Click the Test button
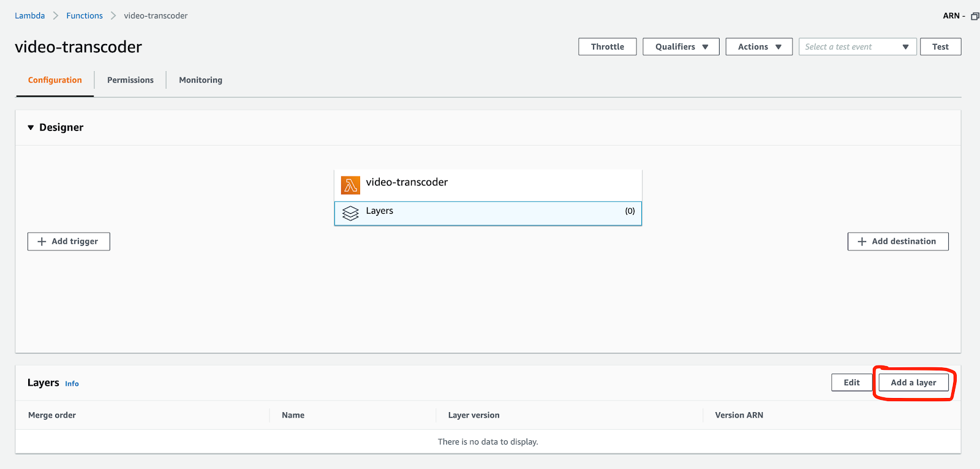Image resolution: width=980 pixels, height=469 pixels. [x=940, y=47]
